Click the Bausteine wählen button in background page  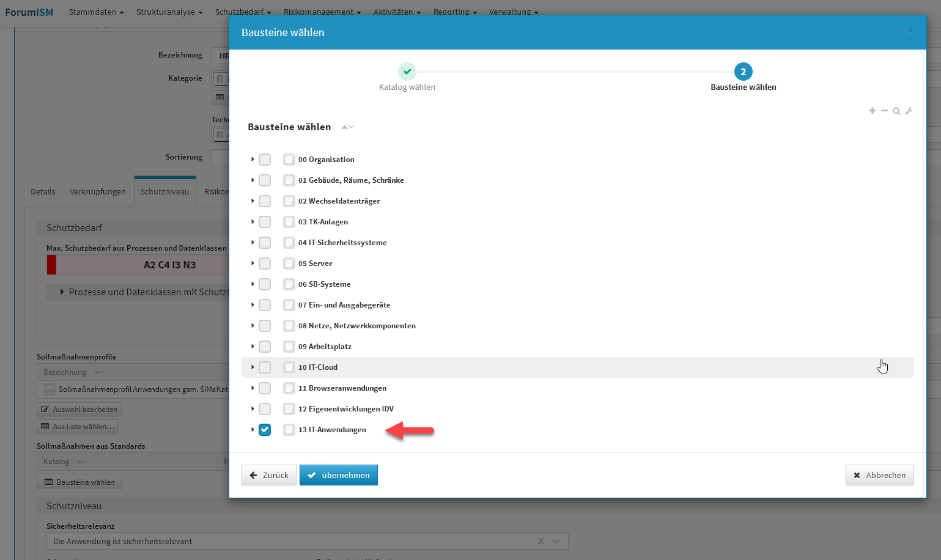(79, 482)
